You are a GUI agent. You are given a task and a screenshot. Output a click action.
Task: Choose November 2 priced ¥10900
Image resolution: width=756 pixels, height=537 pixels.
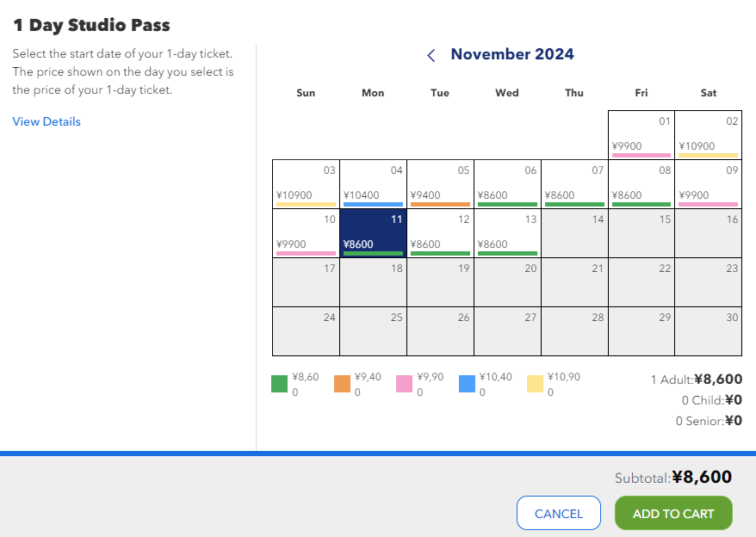coord(708,135)
